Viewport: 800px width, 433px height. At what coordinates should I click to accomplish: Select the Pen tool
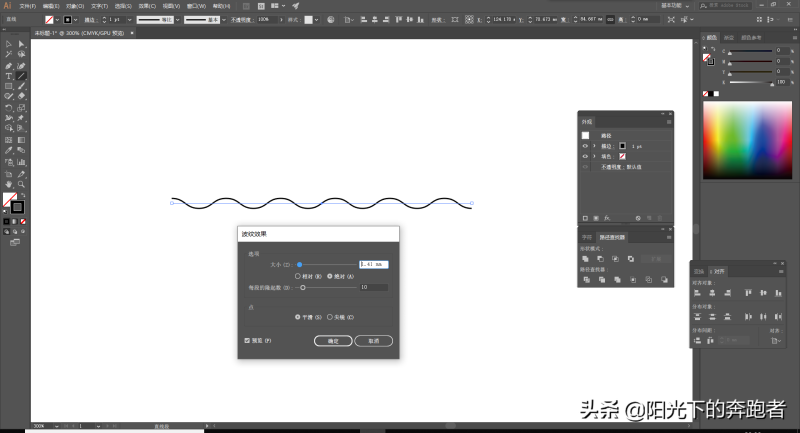(x=8, y=65)
